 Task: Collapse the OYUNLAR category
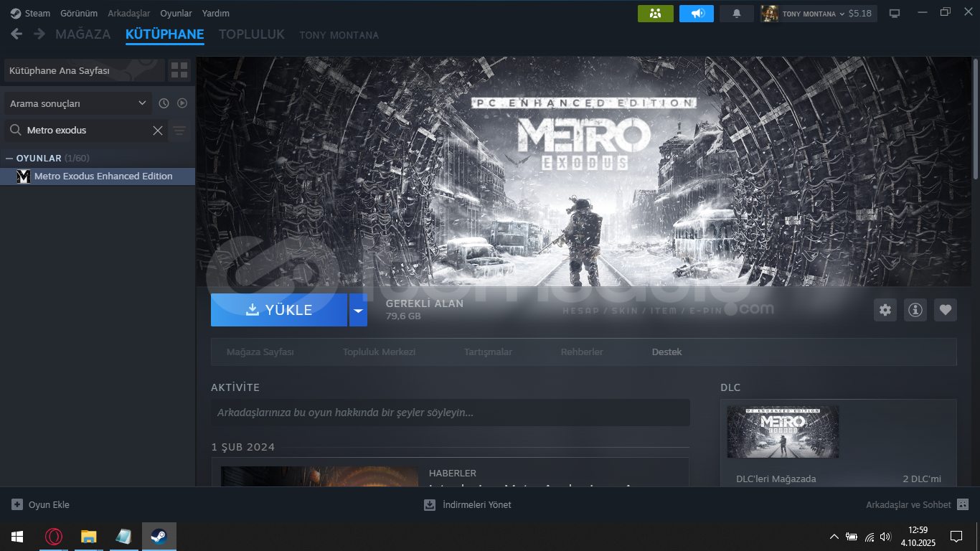click(9, 158)
